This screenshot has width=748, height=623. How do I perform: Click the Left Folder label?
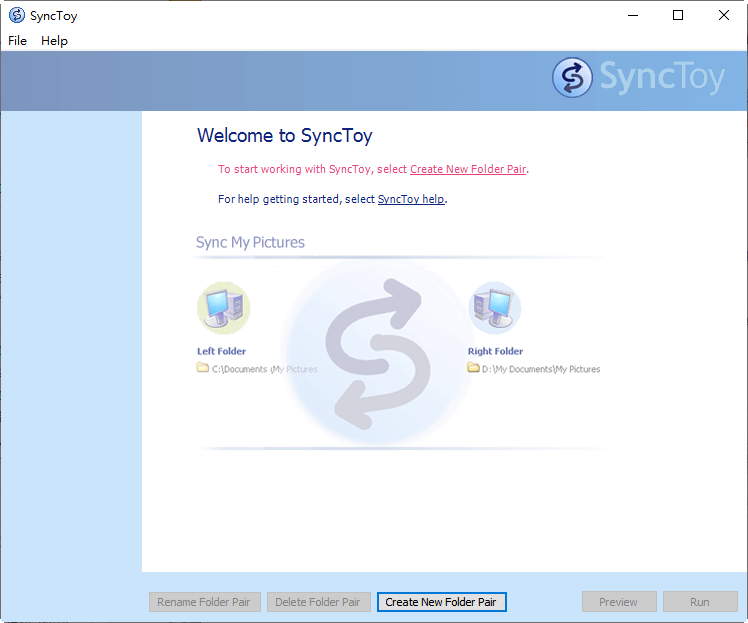pyautogui.click(x=221, y=351)
